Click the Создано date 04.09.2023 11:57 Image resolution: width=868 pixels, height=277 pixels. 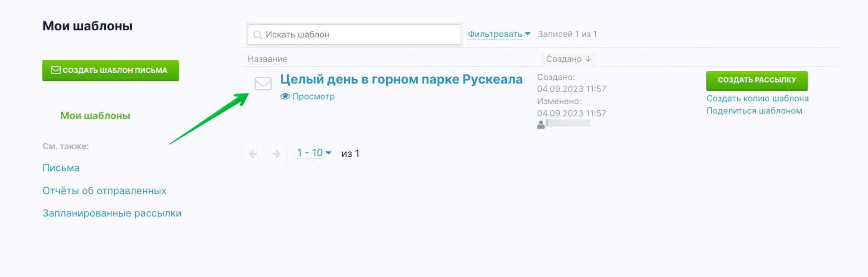pos(571,89)
